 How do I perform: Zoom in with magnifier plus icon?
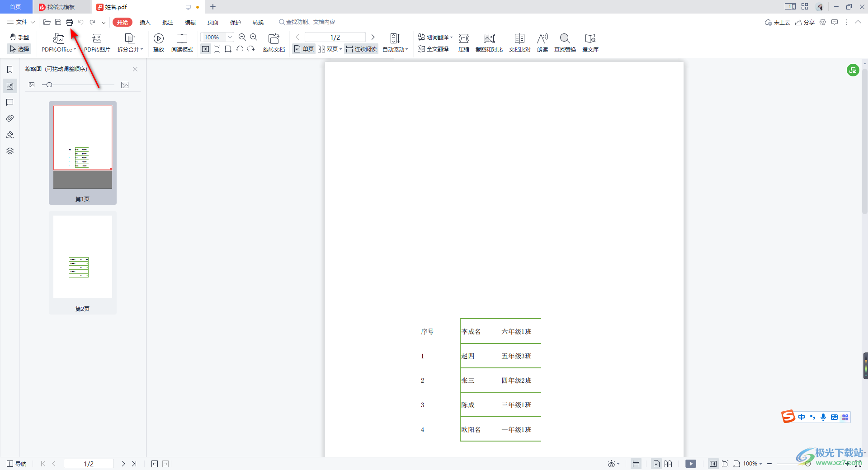254,37
